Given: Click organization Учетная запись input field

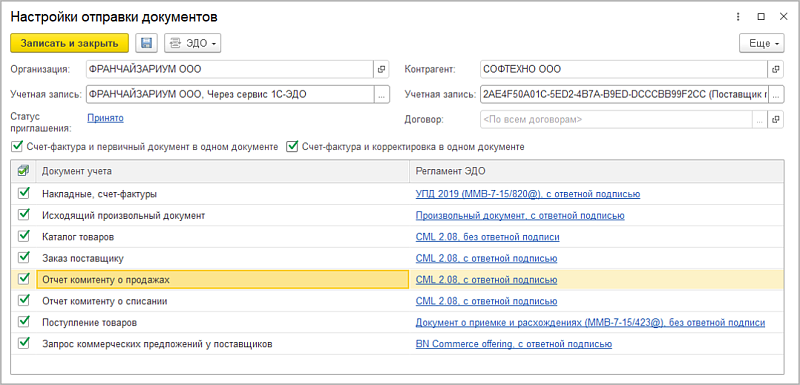Looking at the screenshot, I should [x=230, y=94].
